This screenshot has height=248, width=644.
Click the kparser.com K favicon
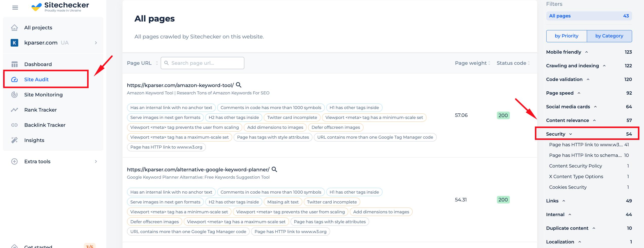click(x=14, y=43)
